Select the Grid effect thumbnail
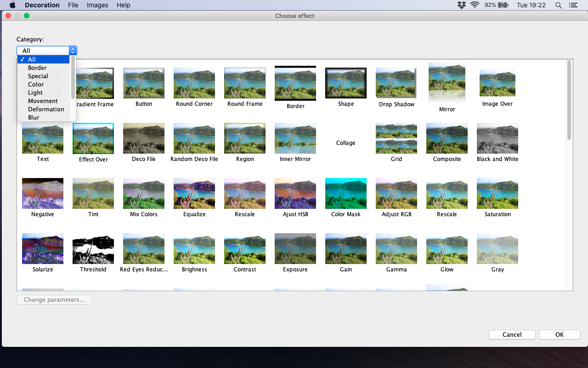Image resolution: width=588 pixels, height=368 pixels. (396, 138)
